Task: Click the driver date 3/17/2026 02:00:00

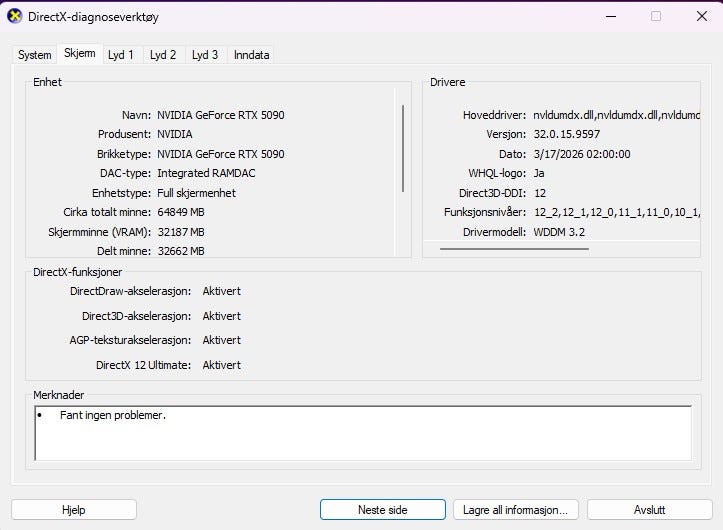Action: 582,154
